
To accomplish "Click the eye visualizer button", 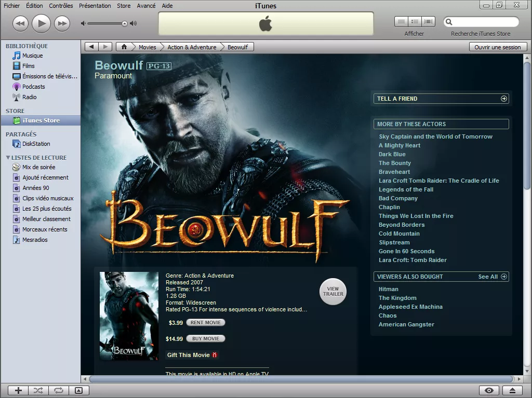I will point(489,391).
